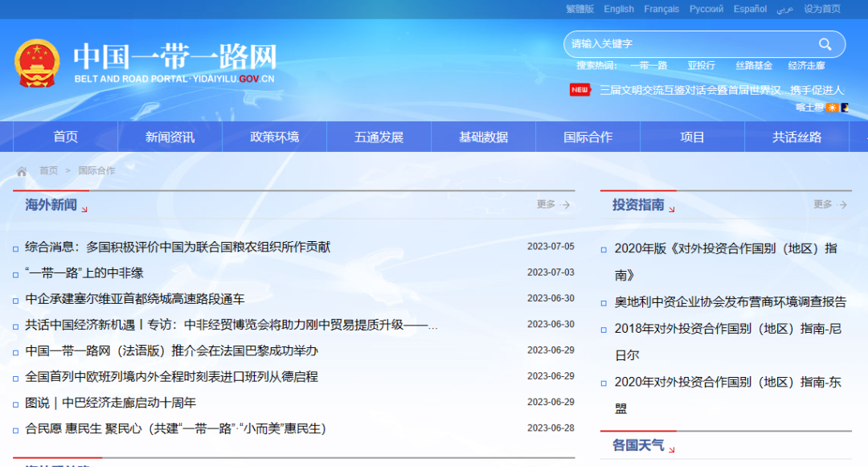Go to the 新闻资讯 navigation tab
The height and width of the screenshot is (467, 868).
point(170,137)
